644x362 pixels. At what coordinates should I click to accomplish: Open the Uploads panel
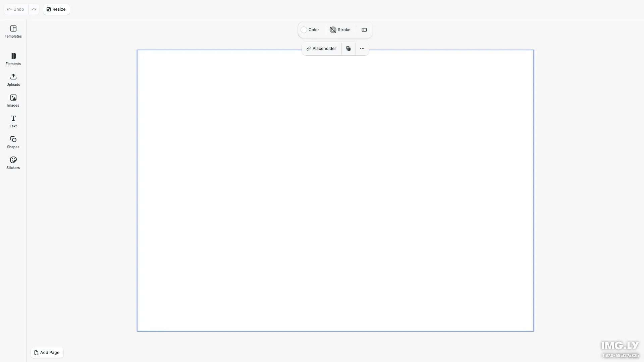point(13,80)
